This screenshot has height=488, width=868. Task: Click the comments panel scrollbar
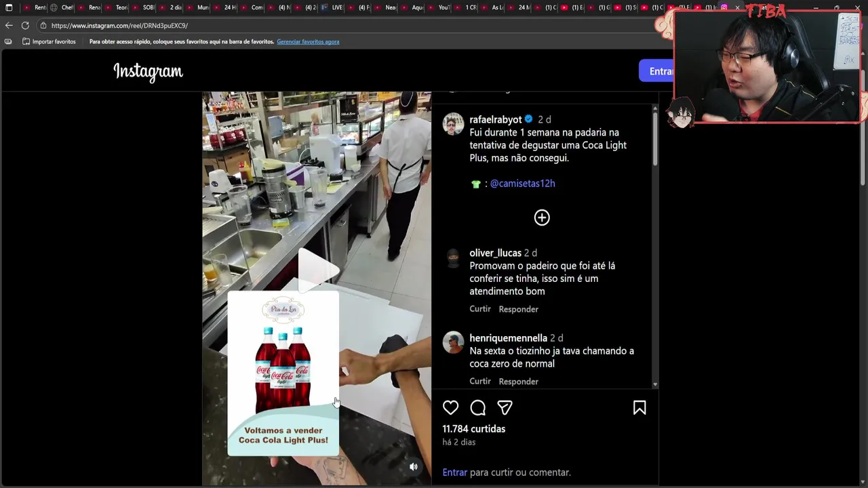pos(654,138)
